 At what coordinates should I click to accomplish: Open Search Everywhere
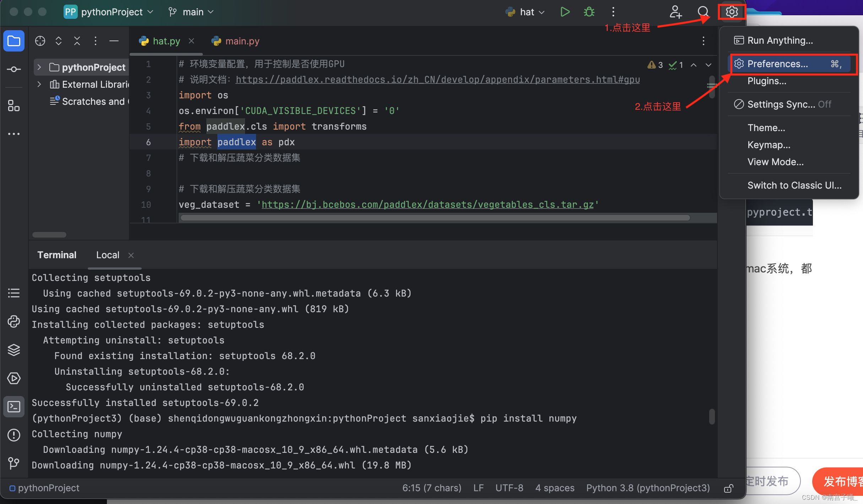[703, 11]
